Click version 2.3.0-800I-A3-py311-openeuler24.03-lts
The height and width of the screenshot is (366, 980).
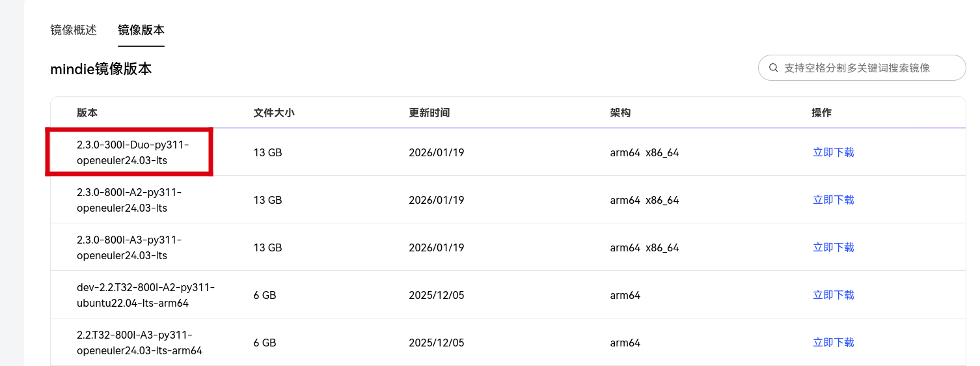click(129, 247)
